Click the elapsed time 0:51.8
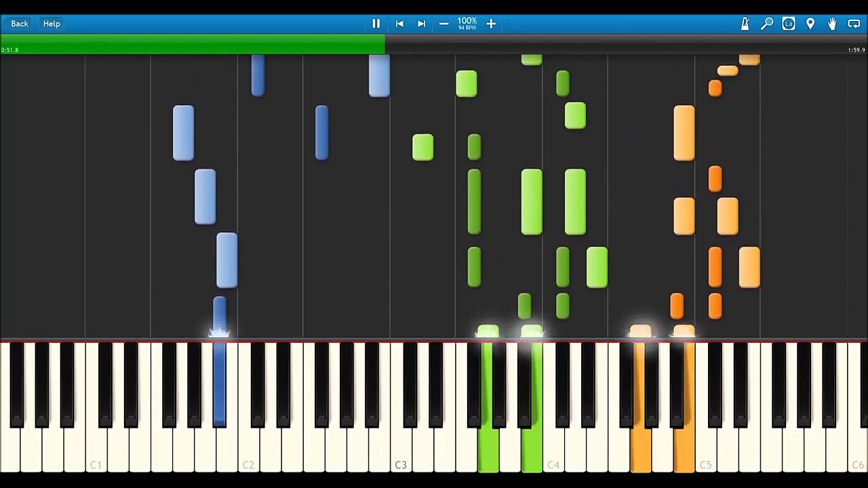Image resolution: width=868 pixels, height=488 pixels. [x=10, y=50]
